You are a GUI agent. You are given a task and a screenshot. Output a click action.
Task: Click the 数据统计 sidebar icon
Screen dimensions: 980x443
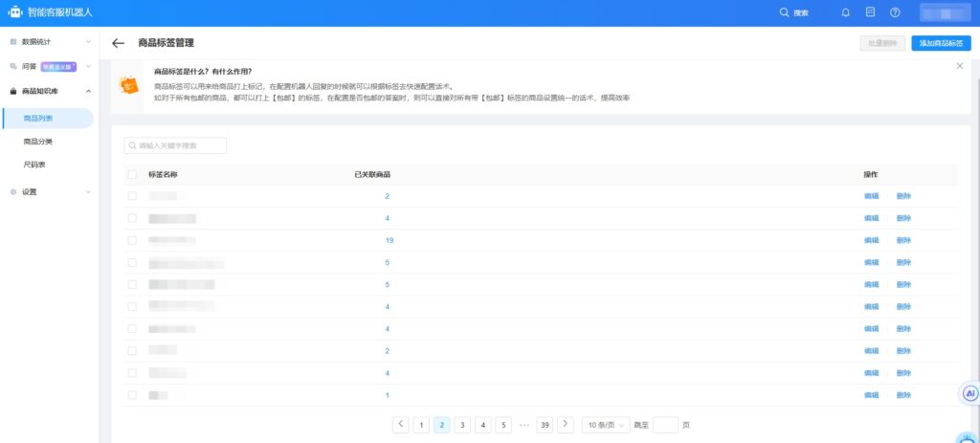click(x=13, y=42)
